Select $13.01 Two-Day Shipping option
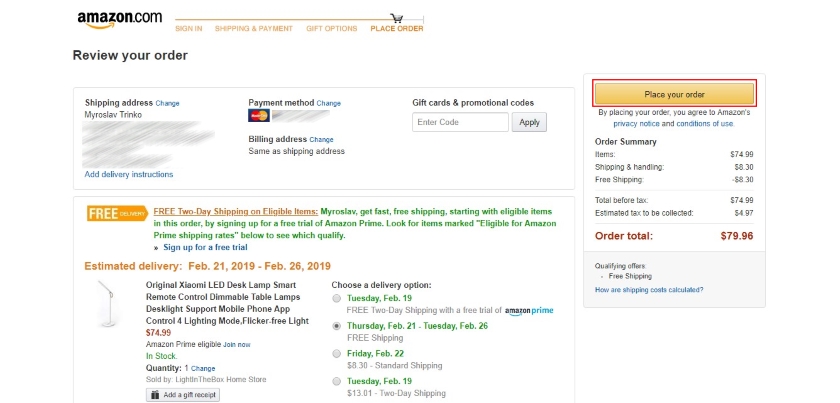Viewport: 840px width, 403px height. pyautogui.click(x=336, y=381)
